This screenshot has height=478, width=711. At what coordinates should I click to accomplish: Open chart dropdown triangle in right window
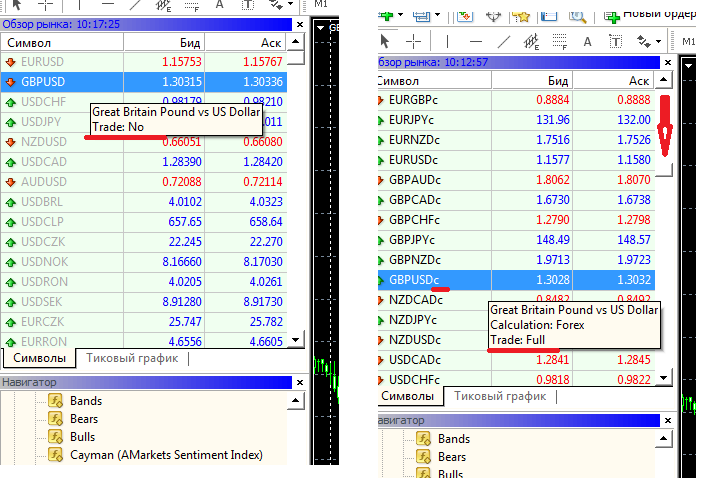pos(688,66)
